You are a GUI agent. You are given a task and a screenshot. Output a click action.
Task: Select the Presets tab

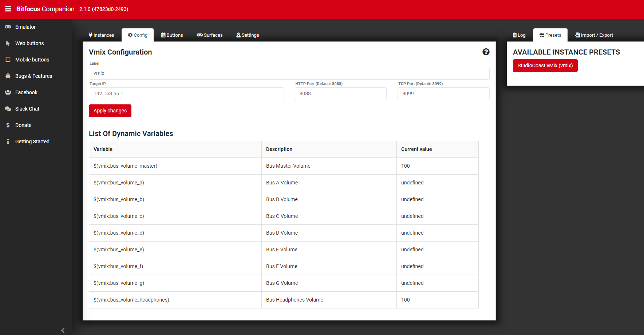coord(550,35)
